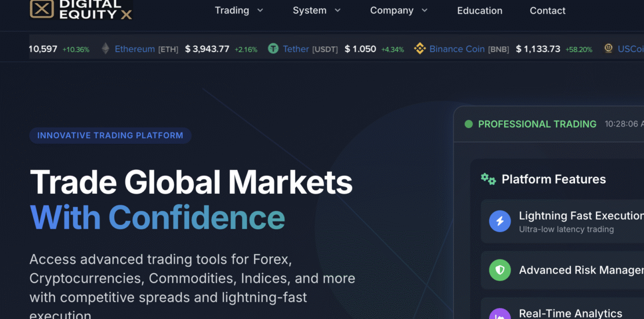Click the Ethereum diamond icon in ticker
Image resolution: width=644 pixels, height=319 pixels.
coord(106,49)
